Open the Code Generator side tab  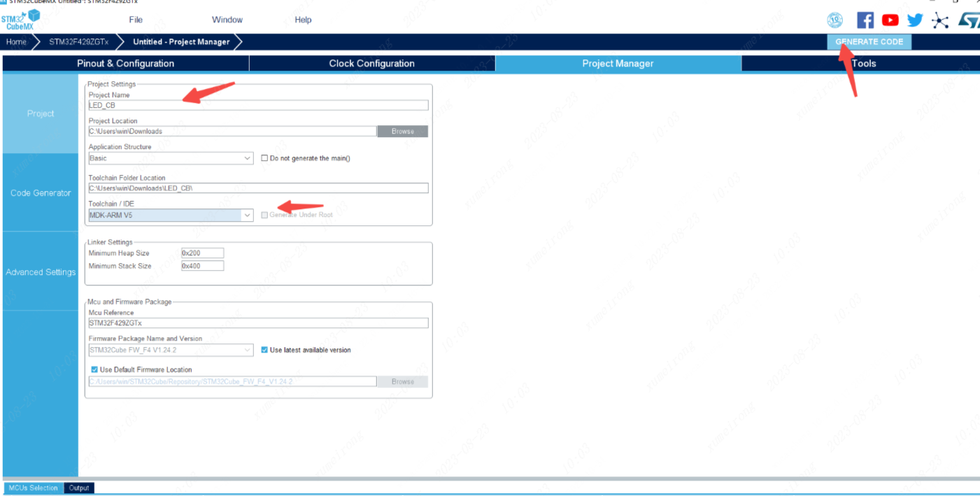pos(41,193)
